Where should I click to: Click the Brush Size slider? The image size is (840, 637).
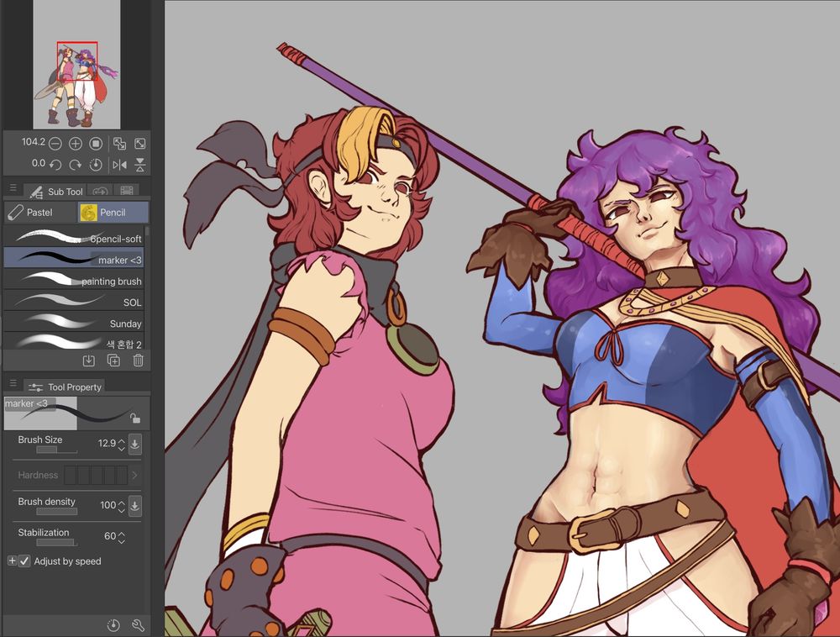[50, 449]
